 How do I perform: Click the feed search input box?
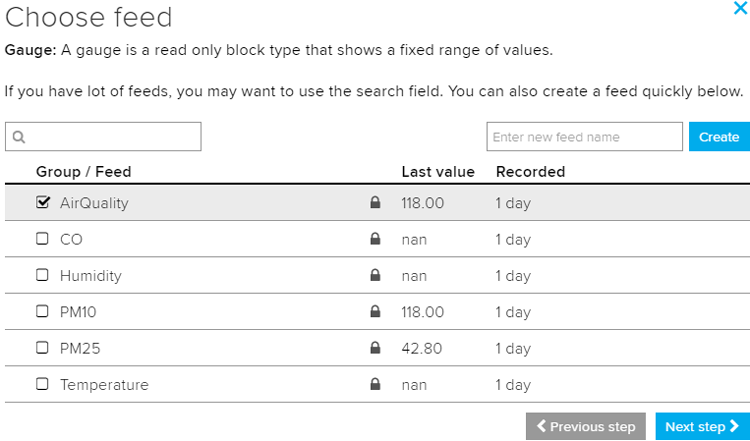[112, 137]
